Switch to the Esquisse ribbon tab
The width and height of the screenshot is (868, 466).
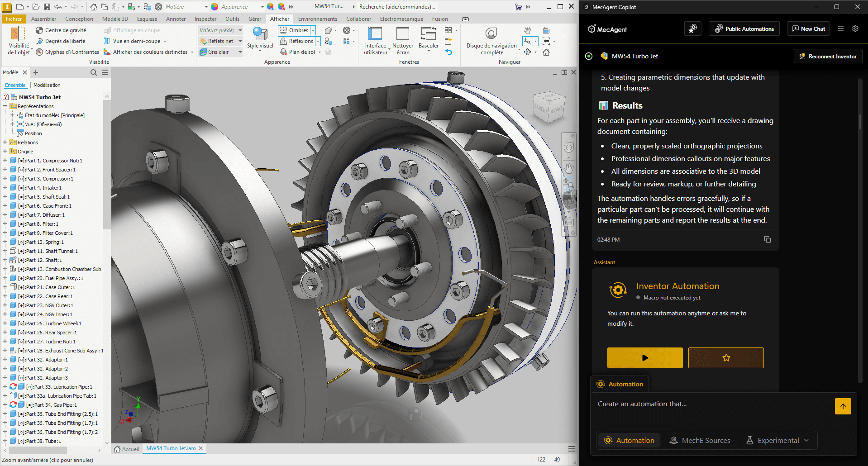tap(146, 19)
